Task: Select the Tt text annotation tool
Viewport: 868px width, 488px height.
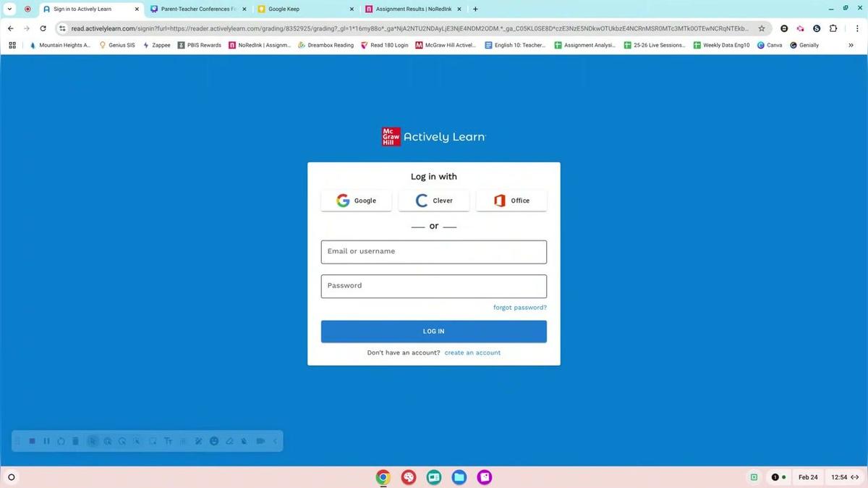Action: tap(168, 441)
